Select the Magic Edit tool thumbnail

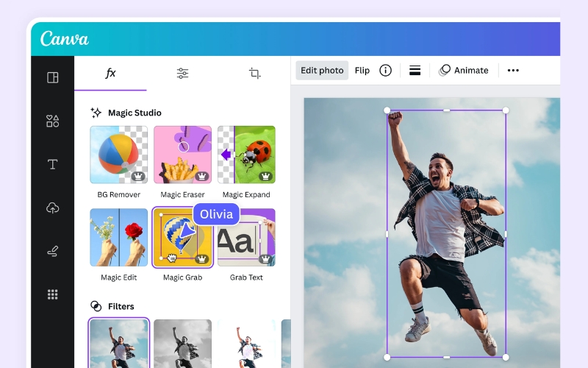(x=119, y=237)
